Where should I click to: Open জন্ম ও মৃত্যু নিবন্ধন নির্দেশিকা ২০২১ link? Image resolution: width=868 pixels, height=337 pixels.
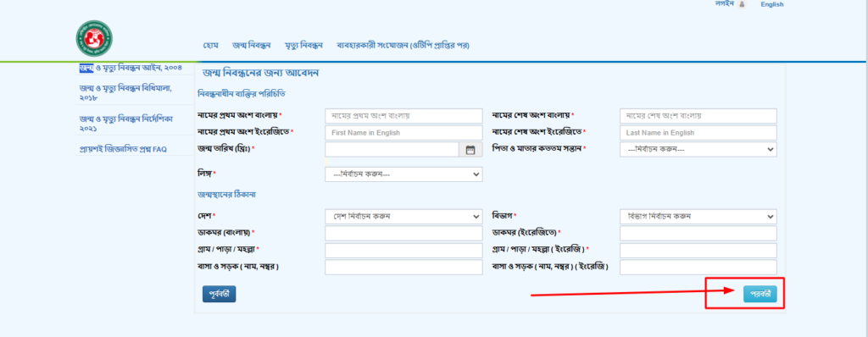(127, 124)
